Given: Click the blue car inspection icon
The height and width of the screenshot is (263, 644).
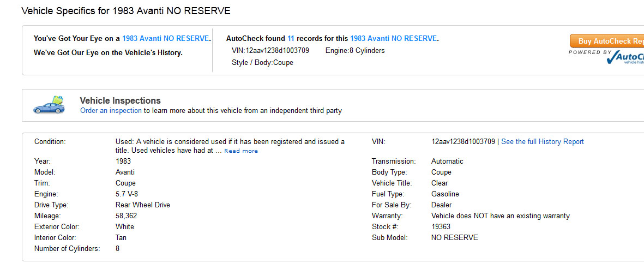Looking at the screenshot, I should 49,105.
